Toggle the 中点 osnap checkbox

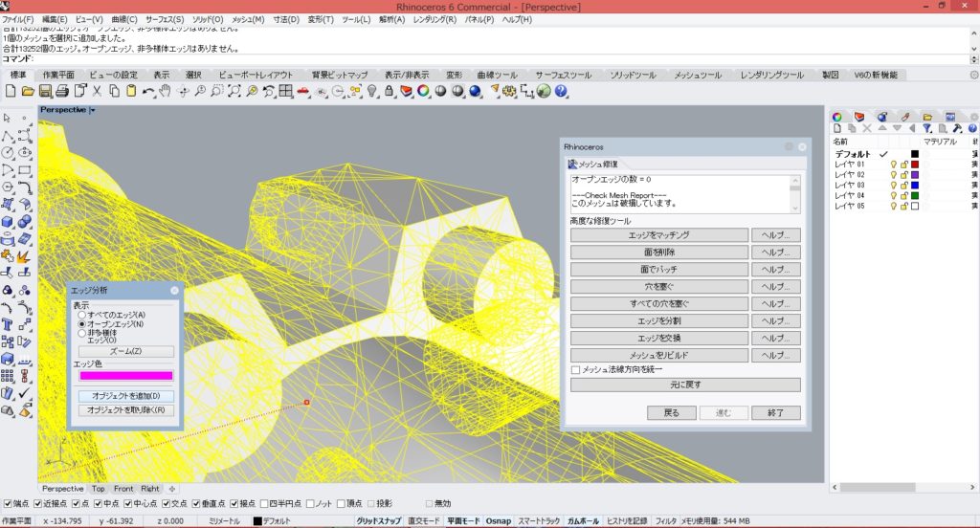point(99,504)
